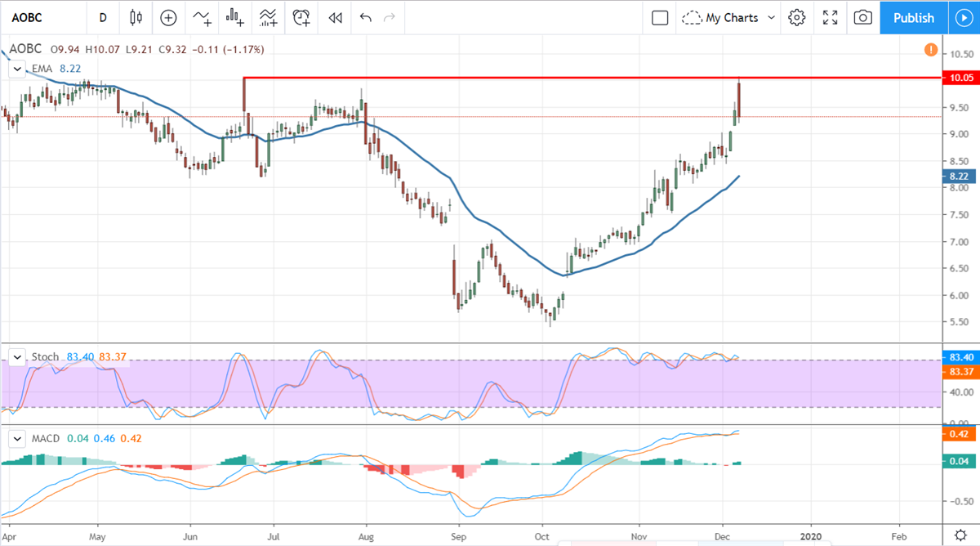
Task: Start bar replay with the rewind icon
Action: 335,17
